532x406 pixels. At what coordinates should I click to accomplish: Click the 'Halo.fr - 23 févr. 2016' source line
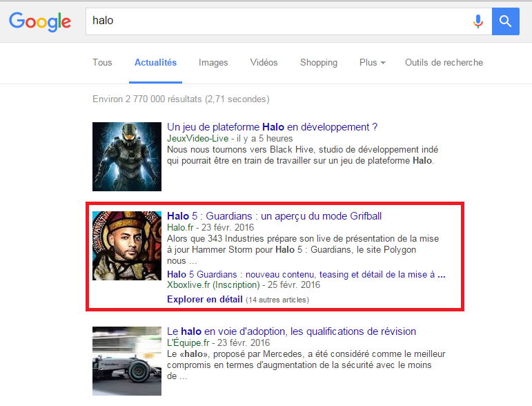[210, 227]
